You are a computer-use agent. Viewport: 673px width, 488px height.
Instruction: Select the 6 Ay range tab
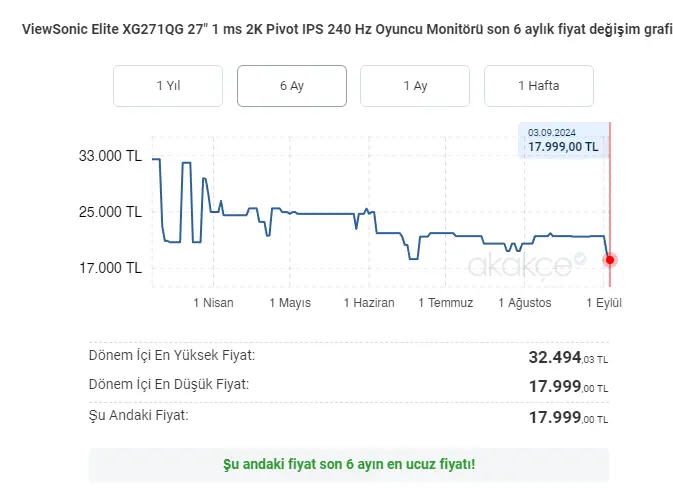coord(292,86)
